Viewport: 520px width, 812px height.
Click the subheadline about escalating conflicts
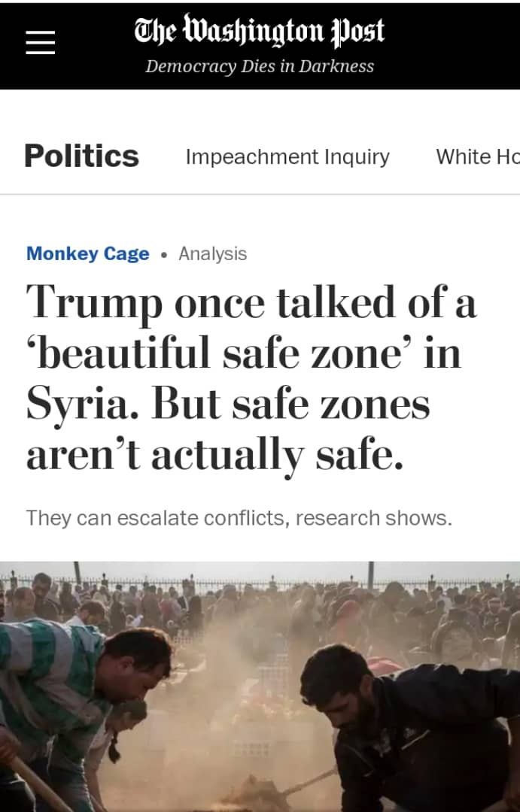click(239, 518)
